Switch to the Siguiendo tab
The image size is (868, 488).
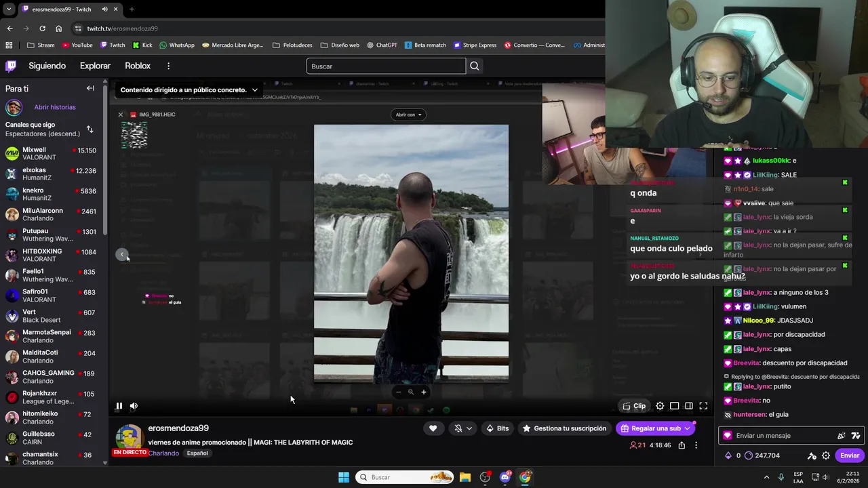coord(47,66)
